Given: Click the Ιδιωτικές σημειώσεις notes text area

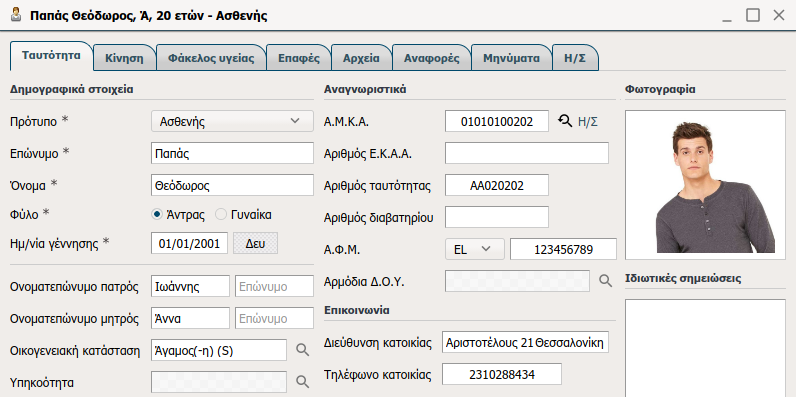Looking at the screenshot, I should (705, 348).
